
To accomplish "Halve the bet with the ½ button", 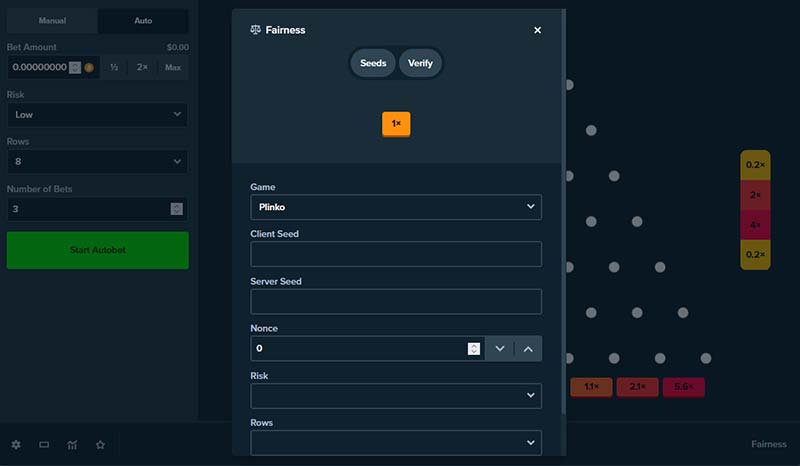I will pos(114,67).
